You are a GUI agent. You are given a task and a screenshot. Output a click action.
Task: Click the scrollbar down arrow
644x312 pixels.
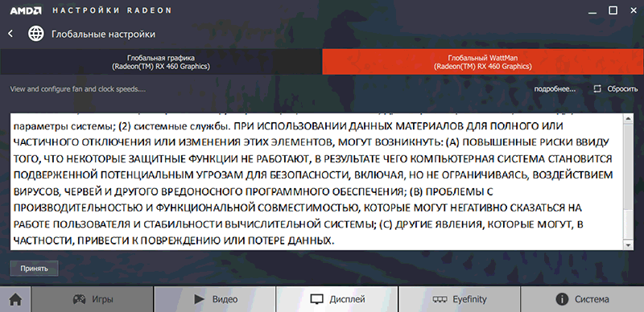click(628, 245)
